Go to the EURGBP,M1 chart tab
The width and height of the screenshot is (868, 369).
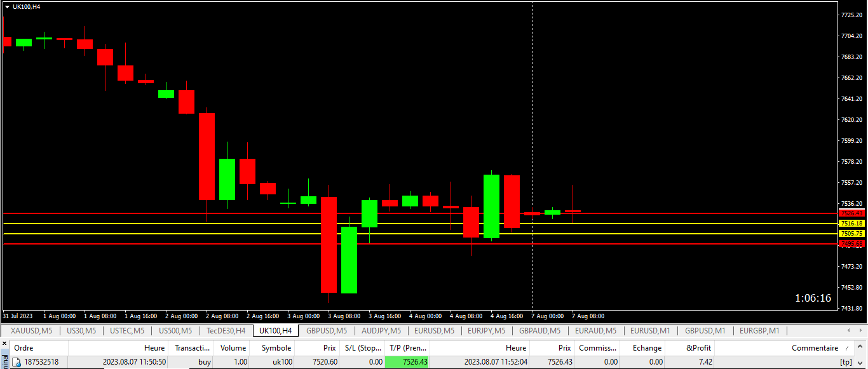(759, 331)
